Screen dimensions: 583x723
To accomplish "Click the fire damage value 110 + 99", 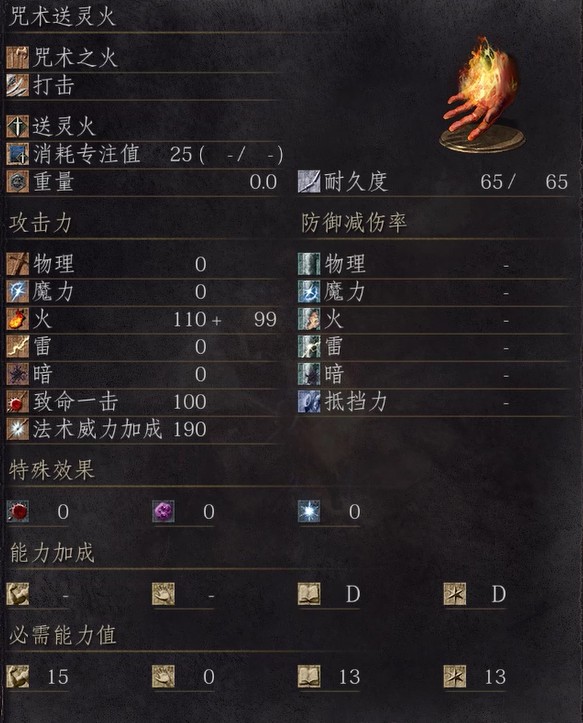I will [225, 319].
